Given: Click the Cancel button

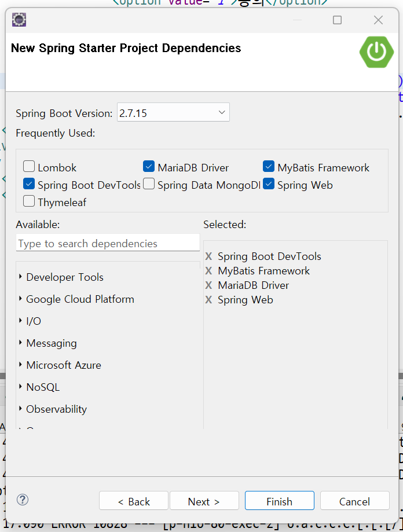Looking at the screenshot, I should point(355,501).
